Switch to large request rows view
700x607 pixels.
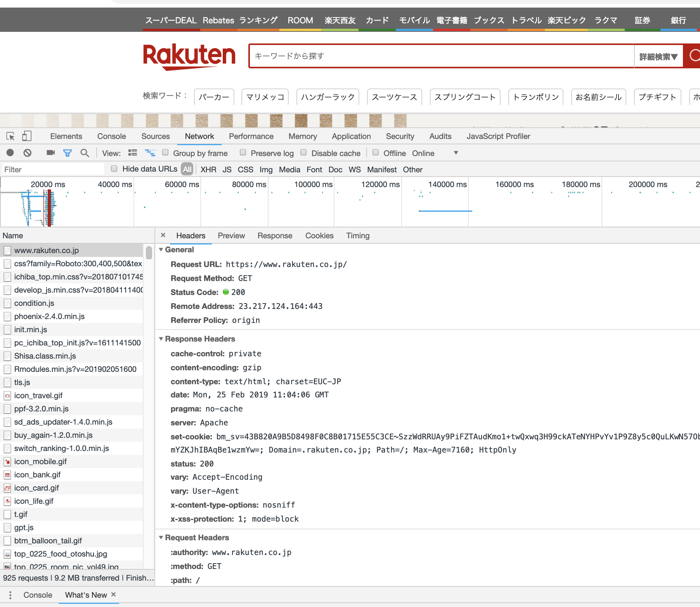point(133,153)
